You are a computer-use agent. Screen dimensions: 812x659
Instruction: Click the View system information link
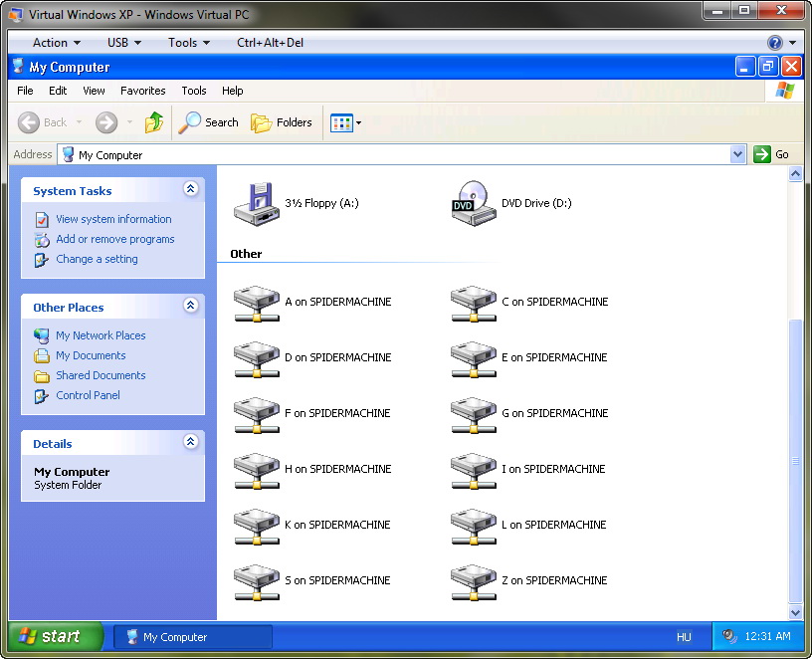(112, 219)
